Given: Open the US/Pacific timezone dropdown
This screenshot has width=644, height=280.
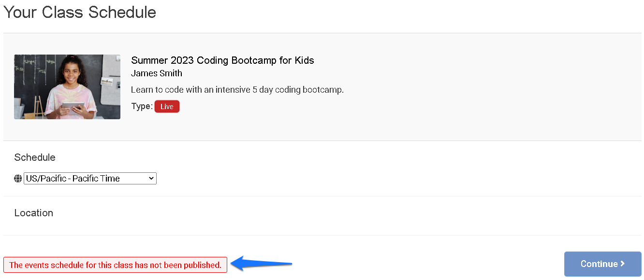Looking at the screenshot, I should coord(90,179).
